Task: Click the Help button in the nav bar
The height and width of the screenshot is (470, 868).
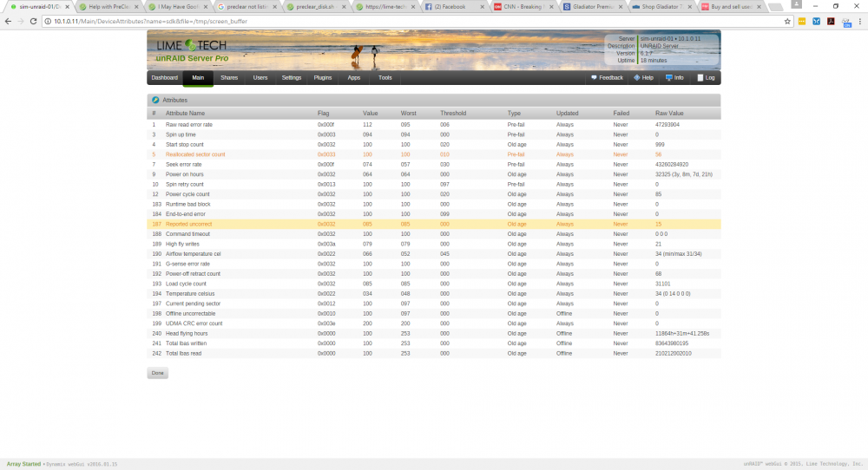Action: [643, 77]
